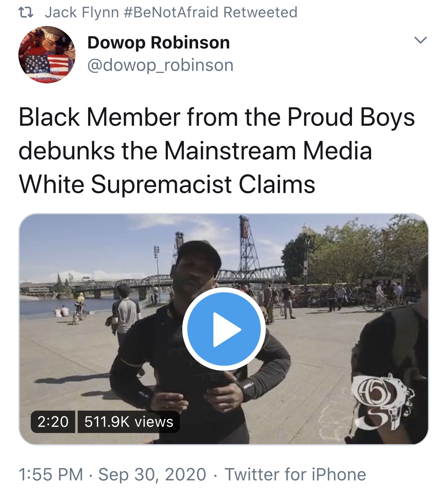Click the Sep 30, 2020 date
448x498 pixels.
152,474
